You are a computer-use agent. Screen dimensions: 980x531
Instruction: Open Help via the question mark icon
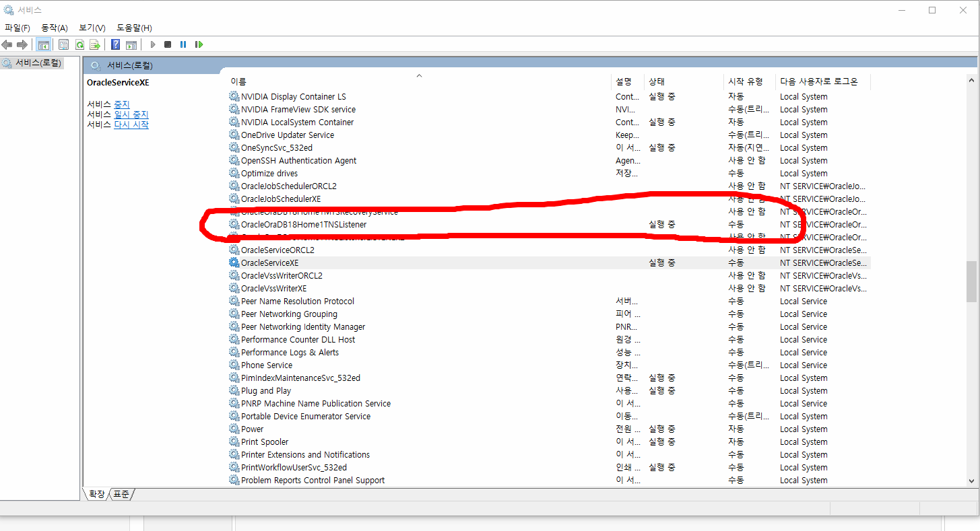tap(116, 44)
